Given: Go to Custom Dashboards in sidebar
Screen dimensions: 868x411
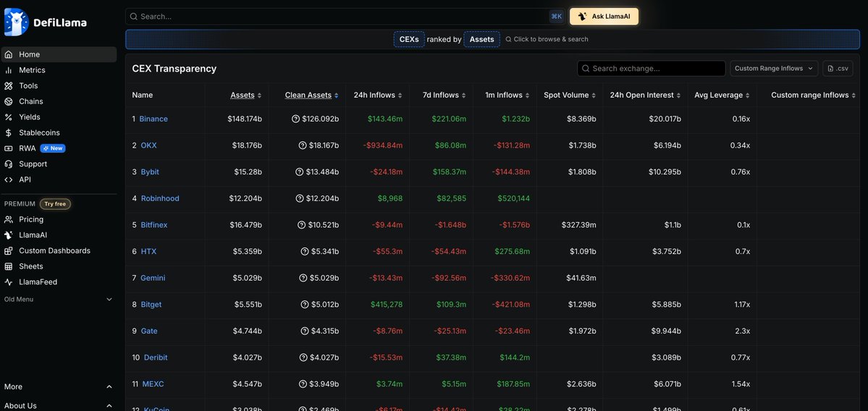Looking at the screenshot, I should click(54, 251).
